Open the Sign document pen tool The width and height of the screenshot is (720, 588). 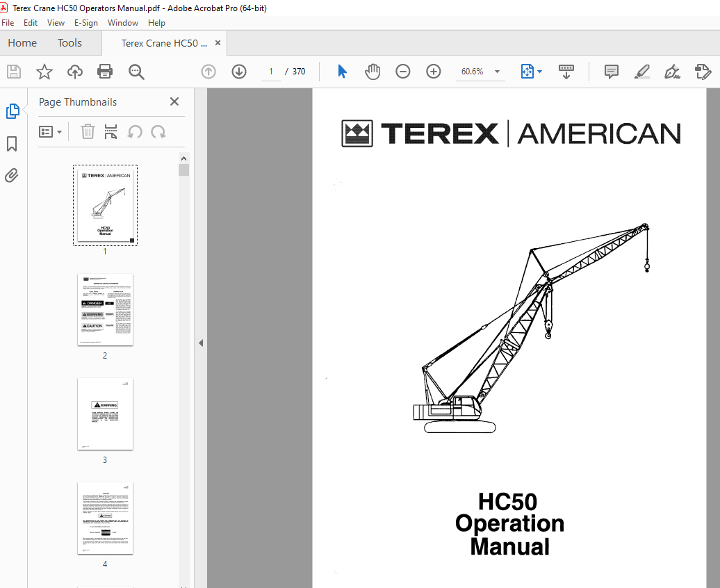tap(672, 72)
